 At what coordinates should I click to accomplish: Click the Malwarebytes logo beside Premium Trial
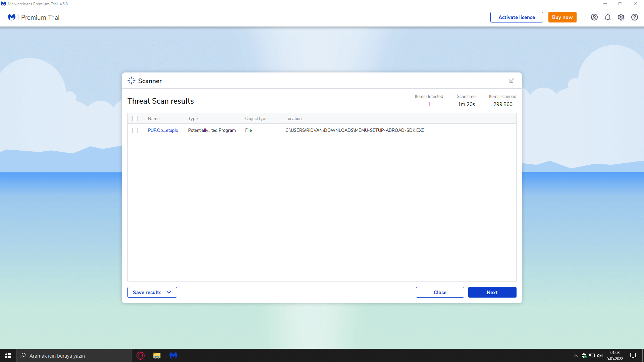point(12,17)
